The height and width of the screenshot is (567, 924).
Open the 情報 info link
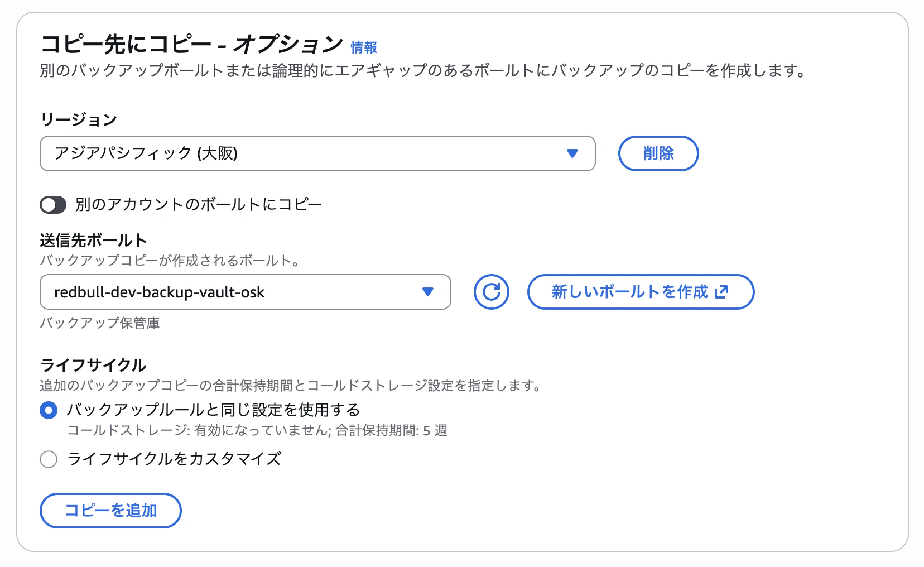[x=364, y=47]
